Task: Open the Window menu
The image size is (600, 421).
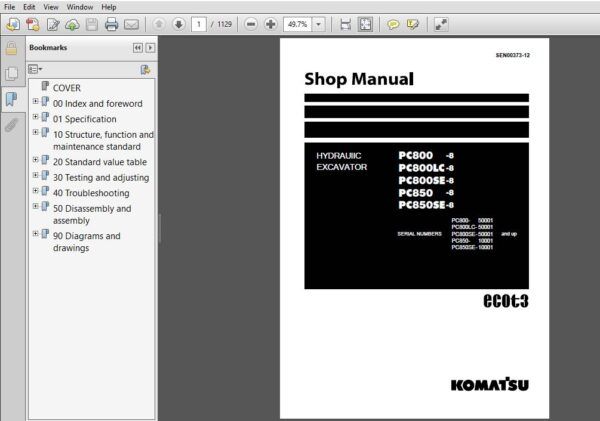Action: pyautogui.click(x=80, y=7)
